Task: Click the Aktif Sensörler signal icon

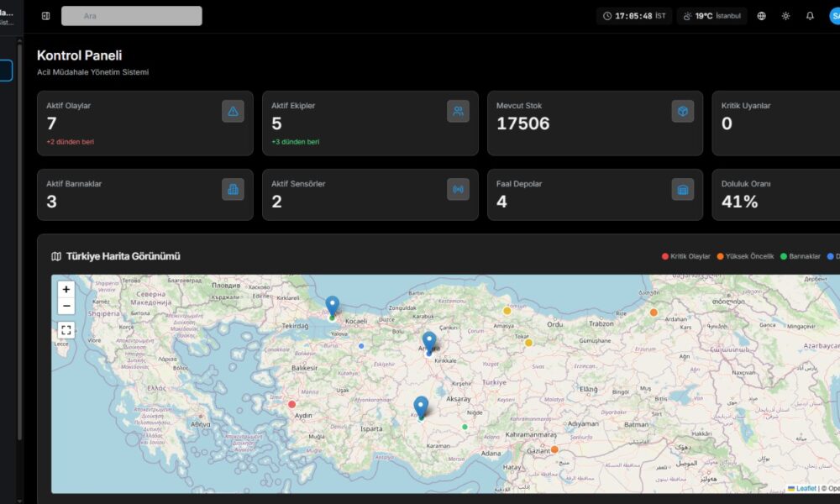Action: coord(458,189)
